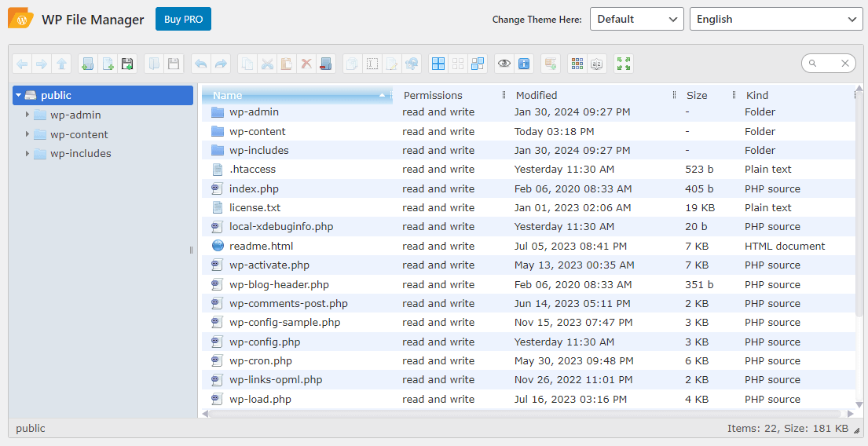Click the red X Delete icon
Screen dimensions: 868x446
306,64
